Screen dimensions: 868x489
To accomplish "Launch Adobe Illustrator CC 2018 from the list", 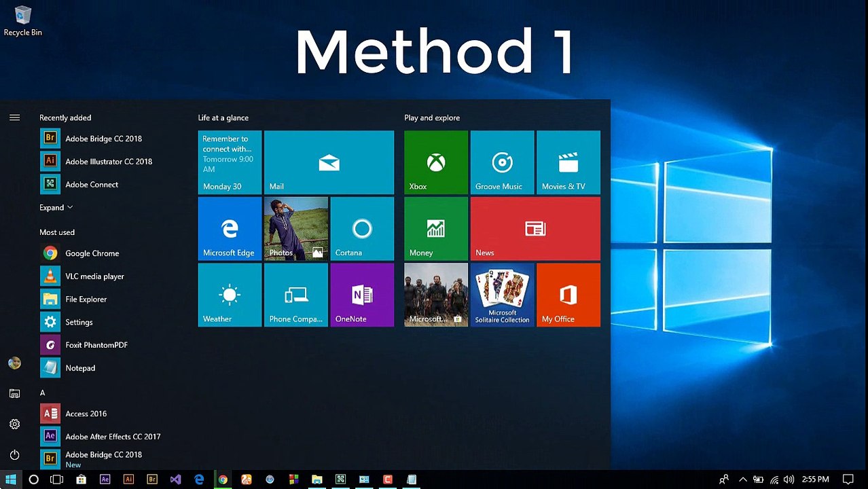I will coord(109,161).
